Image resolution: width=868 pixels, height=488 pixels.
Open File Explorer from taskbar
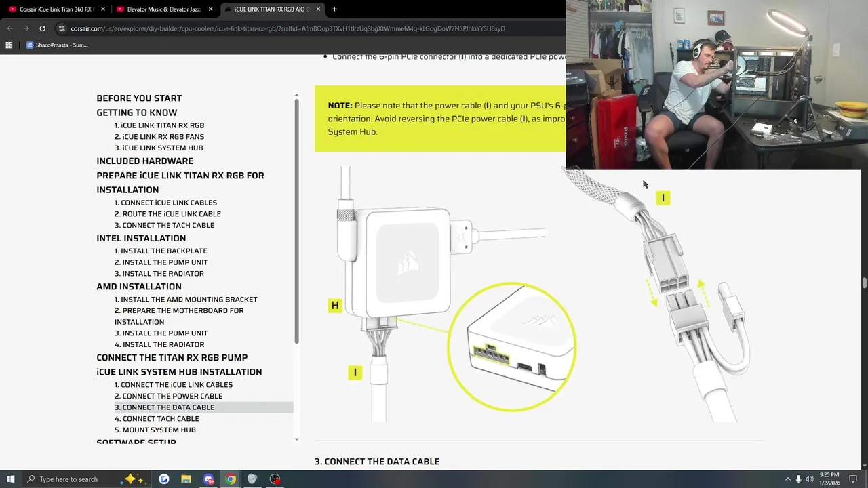pos(186,479)
